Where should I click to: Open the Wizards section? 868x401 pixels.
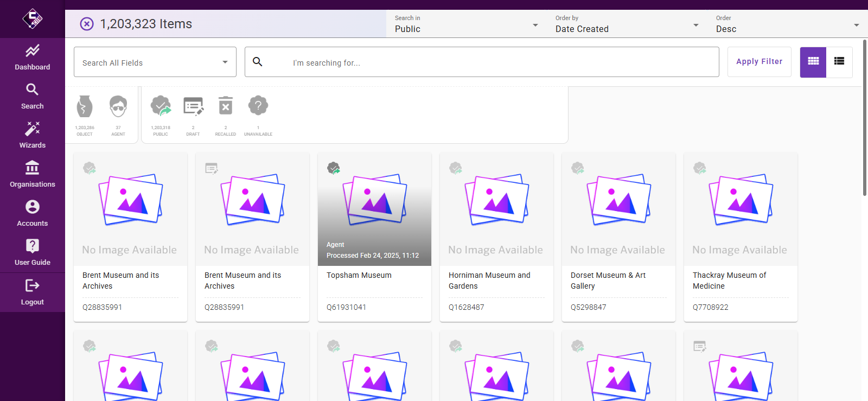pyautogui.click(x=33, y=136)
